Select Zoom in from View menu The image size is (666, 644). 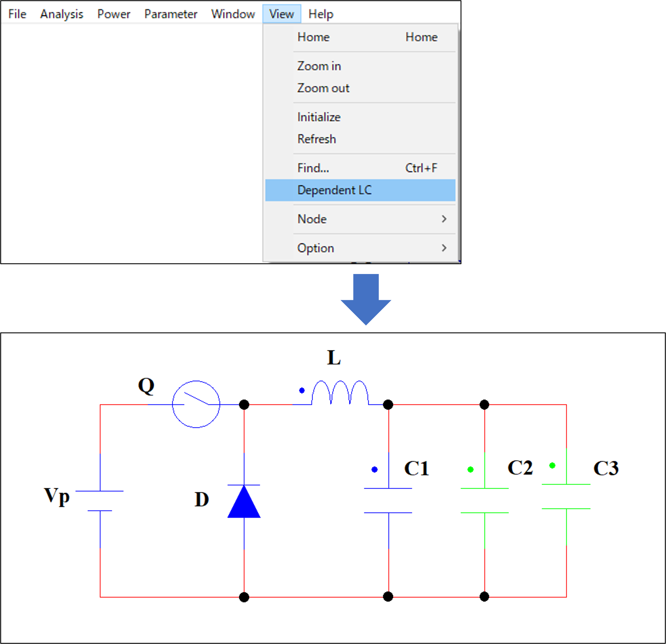click(x=360, y=66)
